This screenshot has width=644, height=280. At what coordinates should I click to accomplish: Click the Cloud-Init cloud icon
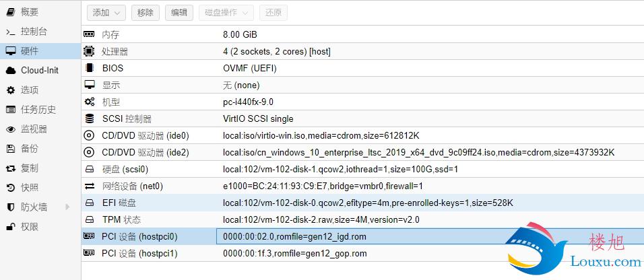click(11, 71)
